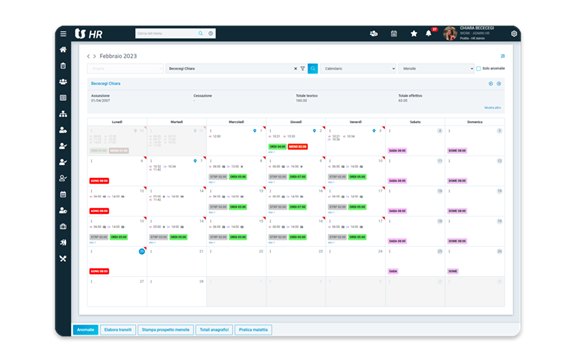The width and height of the screenshot is (576, 362).
Task: Click the menu search input field
Action: tap(167, 33)
